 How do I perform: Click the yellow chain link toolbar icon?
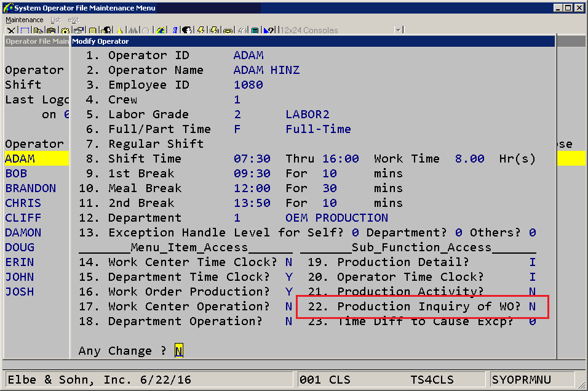pos(228,30)
